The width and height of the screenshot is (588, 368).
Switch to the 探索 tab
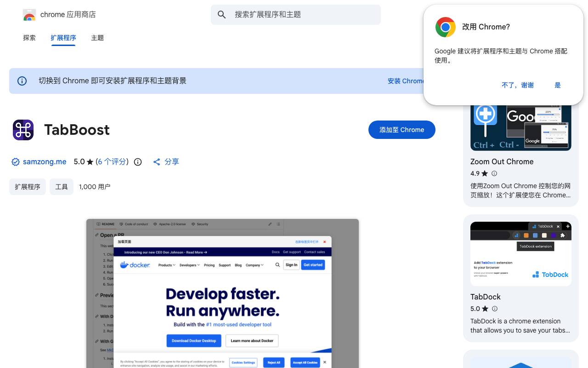(x=29, y=38)
